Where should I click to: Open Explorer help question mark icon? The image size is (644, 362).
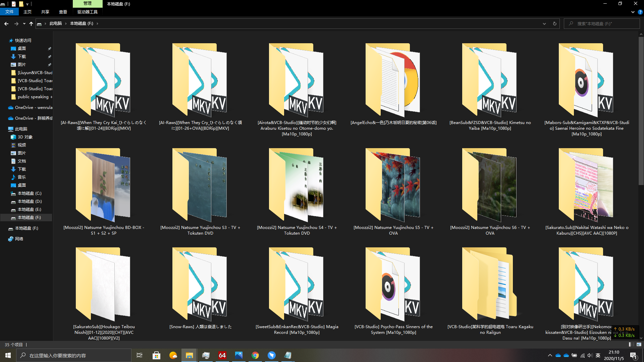point(640,12)
